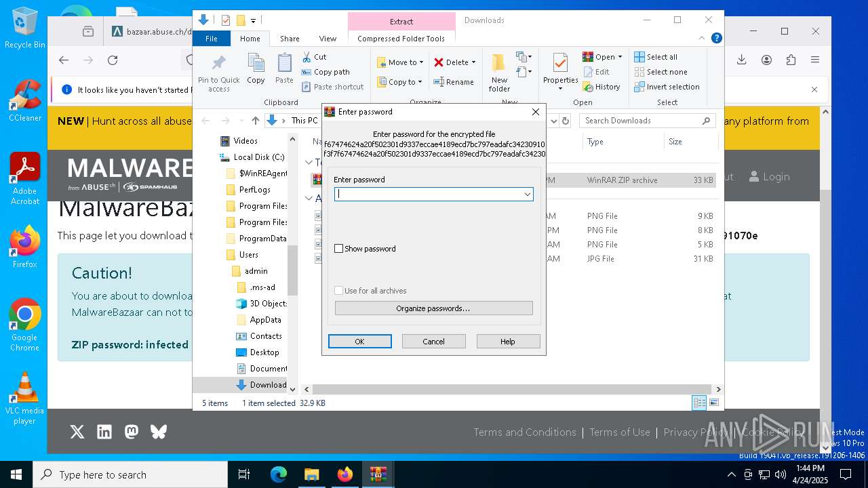Open the Copy to dropdown

tap(400, 82)
